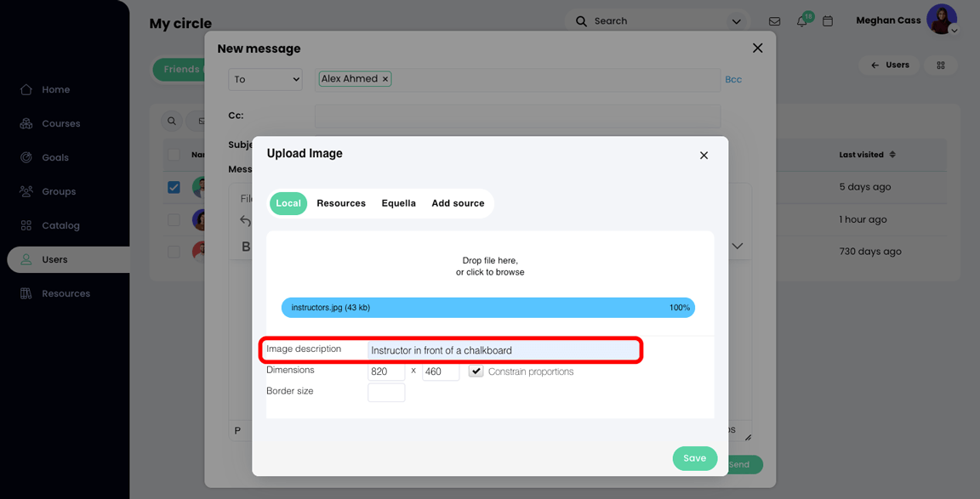The image size is (980, 499).
Task: Open the To recipient type dropdown
Action: pos(265,78)
